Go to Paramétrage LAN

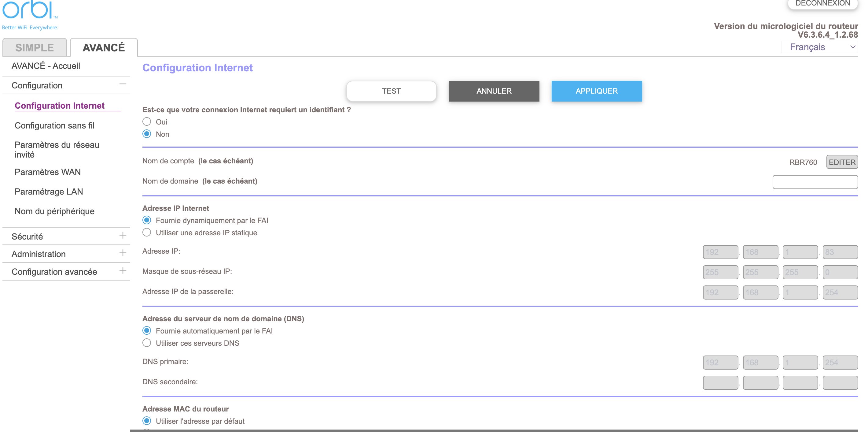coord(49,192)
